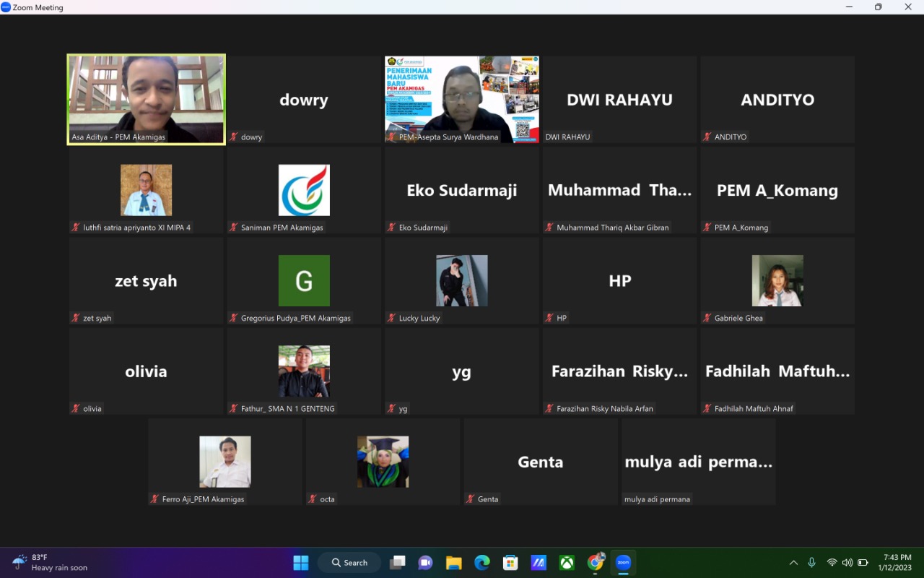Select the DWI RAHAYU participant tile

click(620, 100)
